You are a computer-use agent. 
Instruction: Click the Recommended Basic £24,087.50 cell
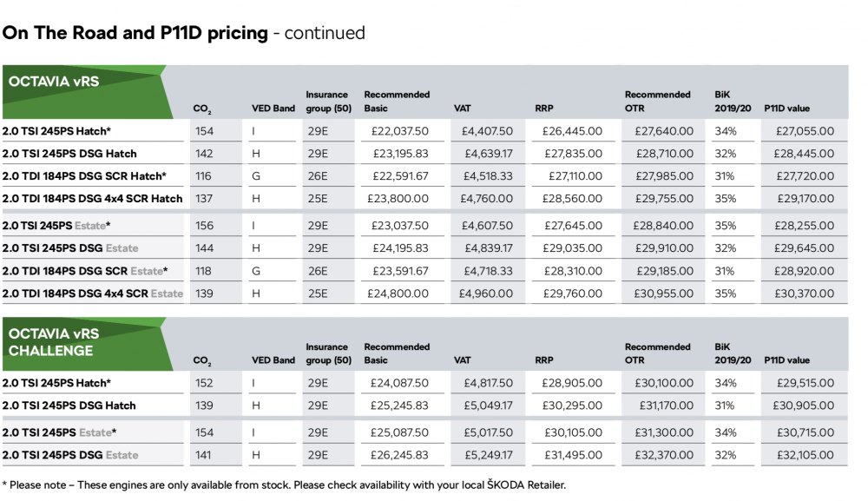point(399,383)
